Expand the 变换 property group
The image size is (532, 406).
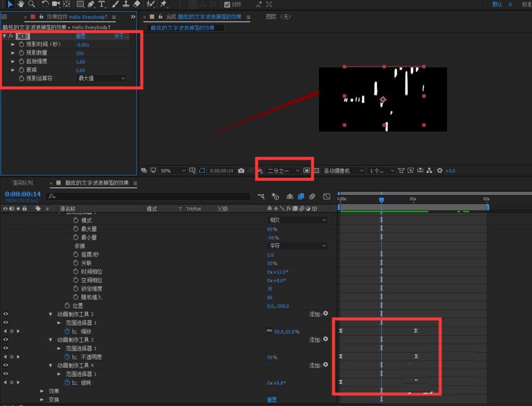(42, 400)
